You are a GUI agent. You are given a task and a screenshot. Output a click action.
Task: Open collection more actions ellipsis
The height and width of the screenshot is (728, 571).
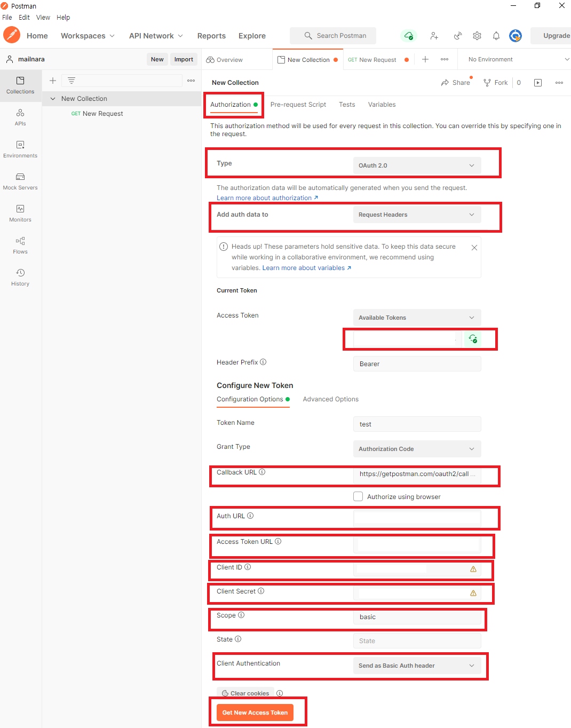(x=559, y=83)
